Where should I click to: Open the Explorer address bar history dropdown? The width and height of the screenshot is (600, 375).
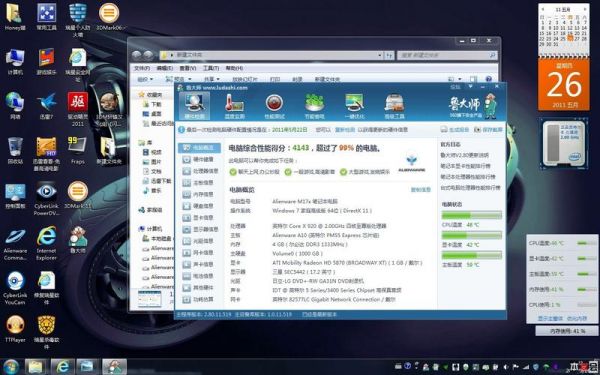[380, 55]
